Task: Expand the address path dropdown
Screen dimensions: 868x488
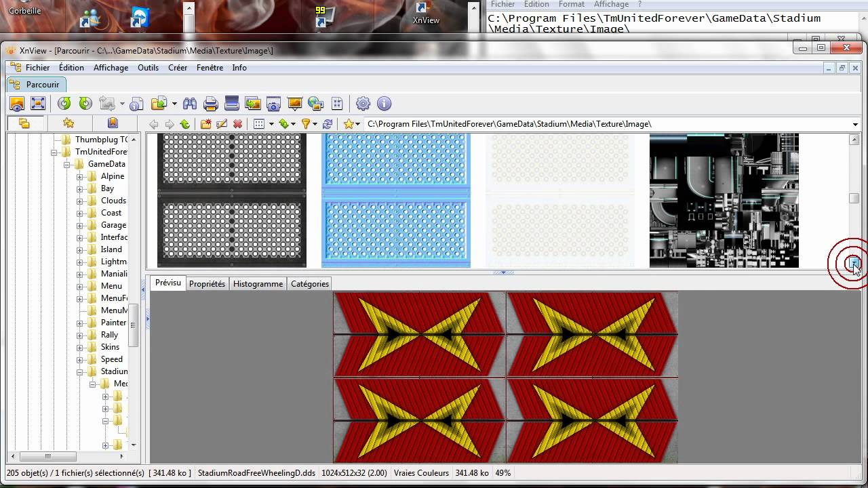Action: point(855,124)
